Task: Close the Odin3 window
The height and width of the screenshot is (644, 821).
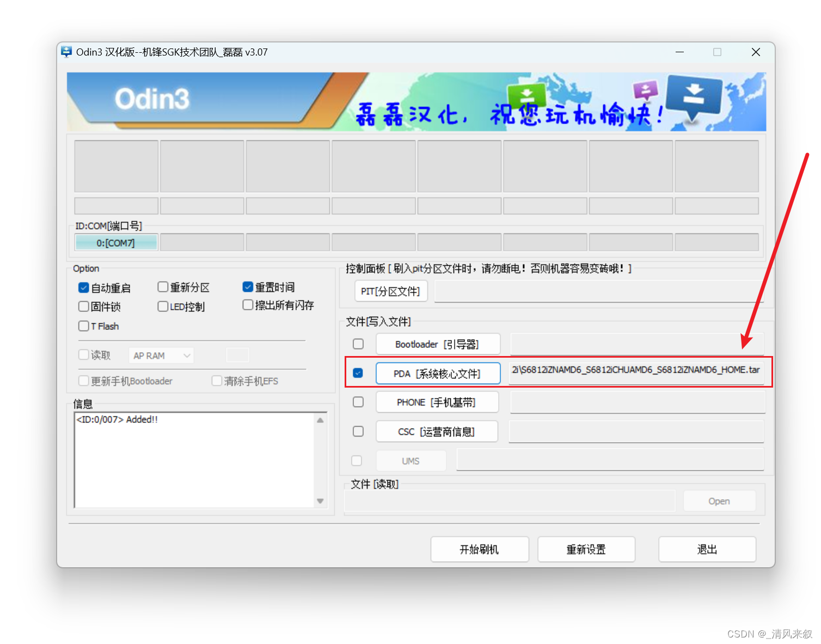Action: [x=756, y=52]
